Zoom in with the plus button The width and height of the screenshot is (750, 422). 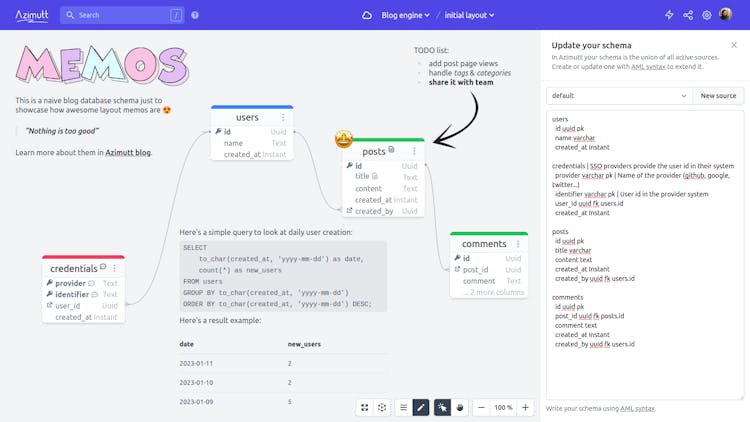coord(525,408)
